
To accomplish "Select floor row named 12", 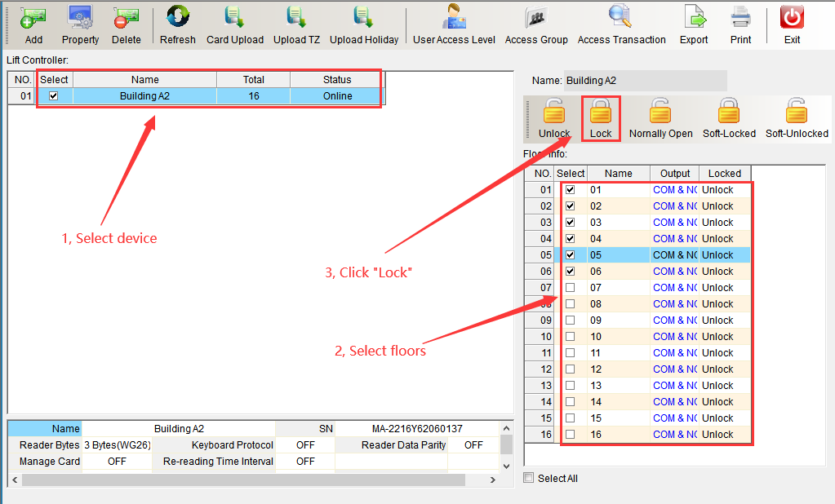I will click(x=618, y=369).
